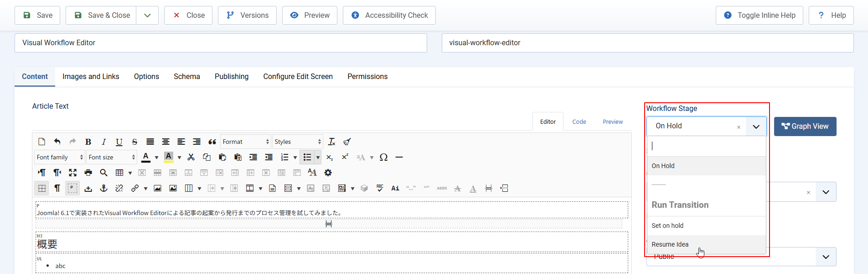The height and width of the screenshot is (274, 868).
Task: Click the yellow background color swatch
Action: pyautogui.click(x=169, y=158)
